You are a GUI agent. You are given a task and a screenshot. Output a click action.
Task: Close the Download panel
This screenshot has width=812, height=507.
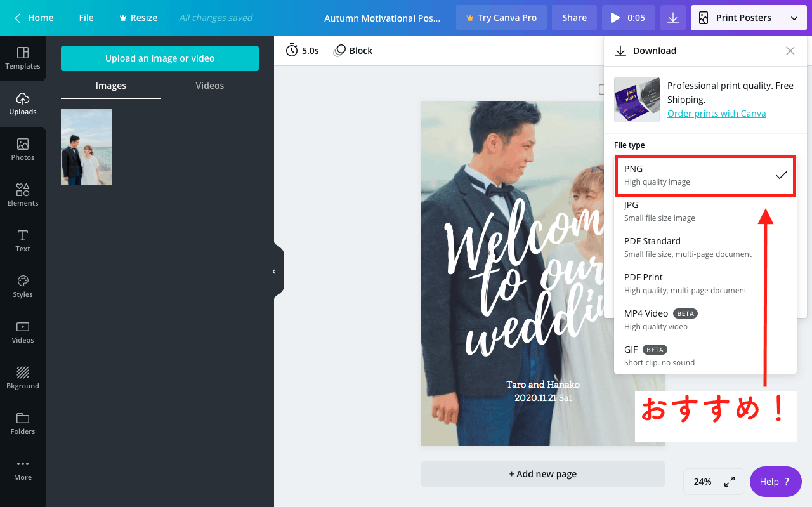790,51
